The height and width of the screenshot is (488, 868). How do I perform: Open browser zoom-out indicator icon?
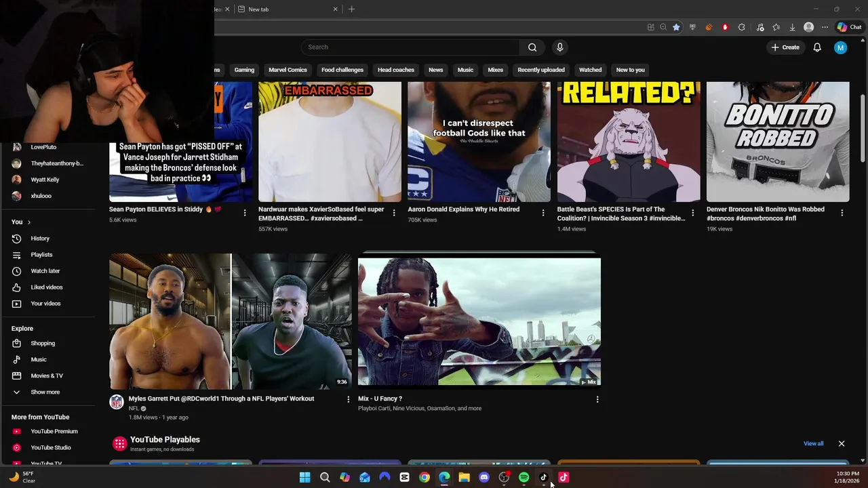663,27
